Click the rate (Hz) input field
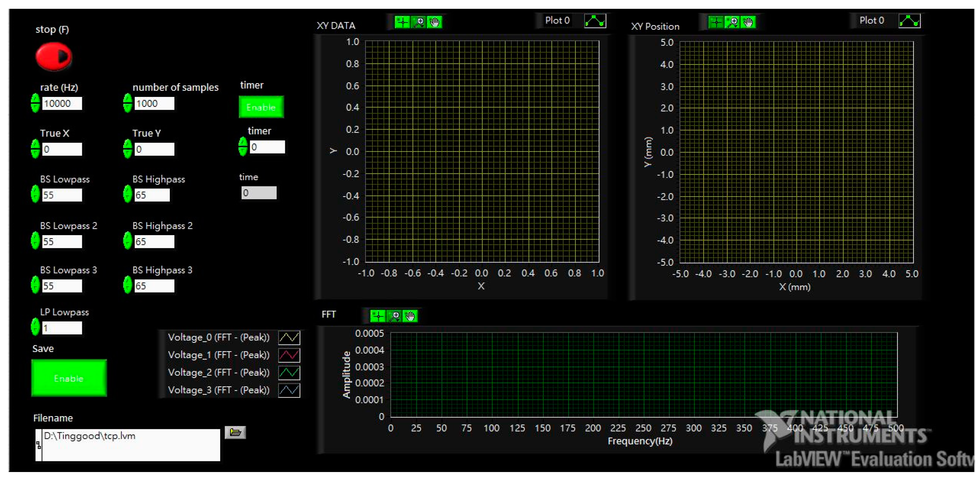The image size is (980, 479). coord(62,104)
